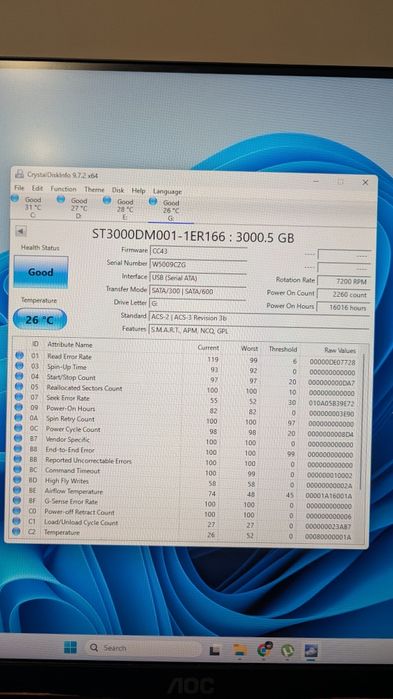Image resolution: width=393 pixels, height=699 pixels.
Task: Open the Disk menu
Action: 118,190
